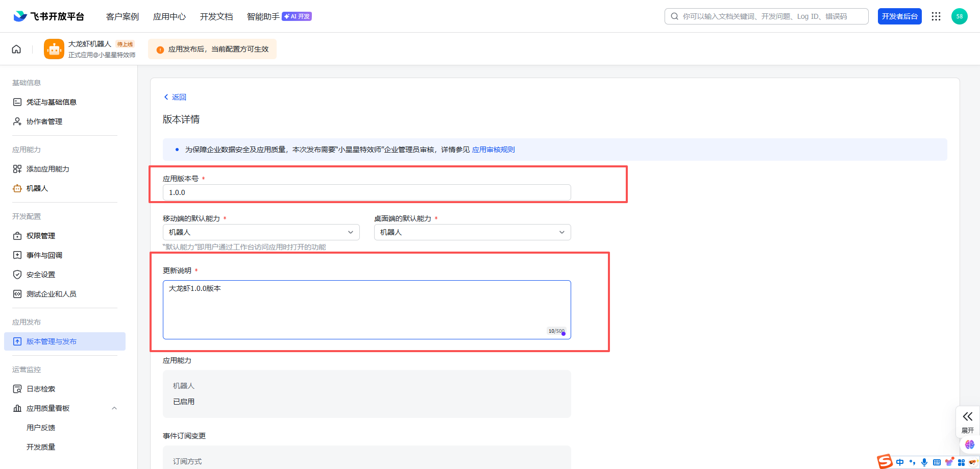Click the green user avatar
Image resolution: width=980 pixels, height=469 pixels.
click(x=959, y=16)
